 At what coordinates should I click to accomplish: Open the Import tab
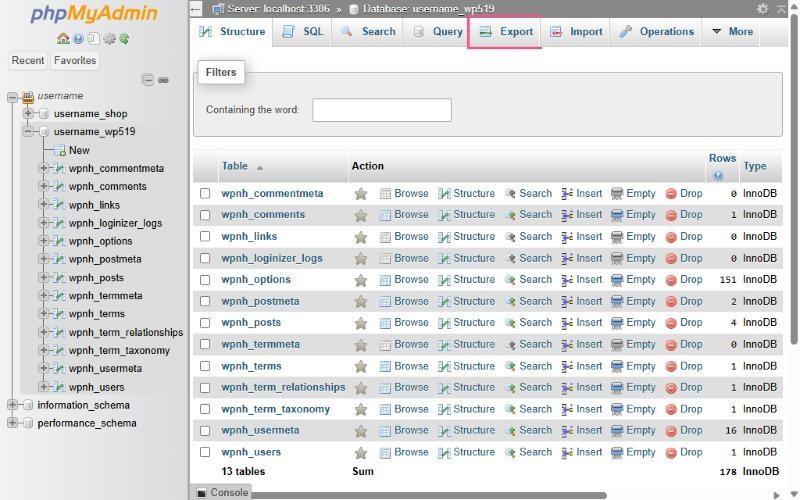[x=576, y=32]
